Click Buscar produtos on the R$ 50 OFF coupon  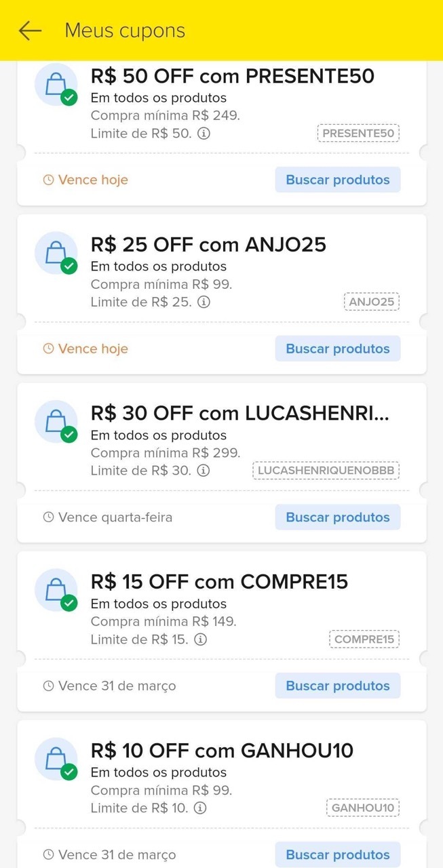337,179
